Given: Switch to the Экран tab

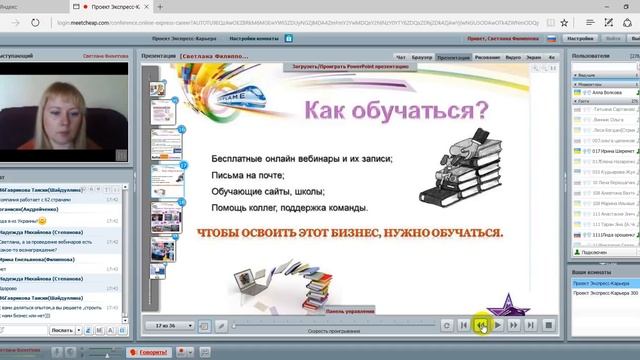Looking at the screenshot, I should (x=533, y=58).
